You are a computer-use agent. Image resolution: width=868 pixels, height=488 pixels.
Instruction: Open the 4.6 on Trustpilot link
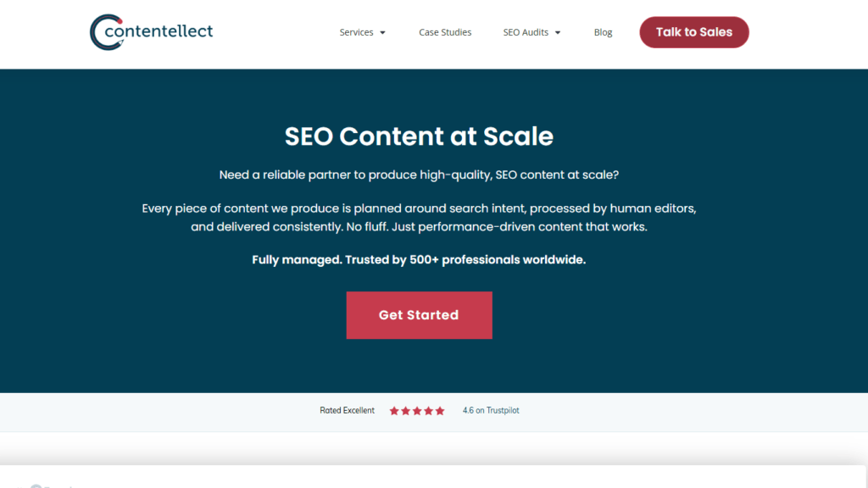pos(491,410)
